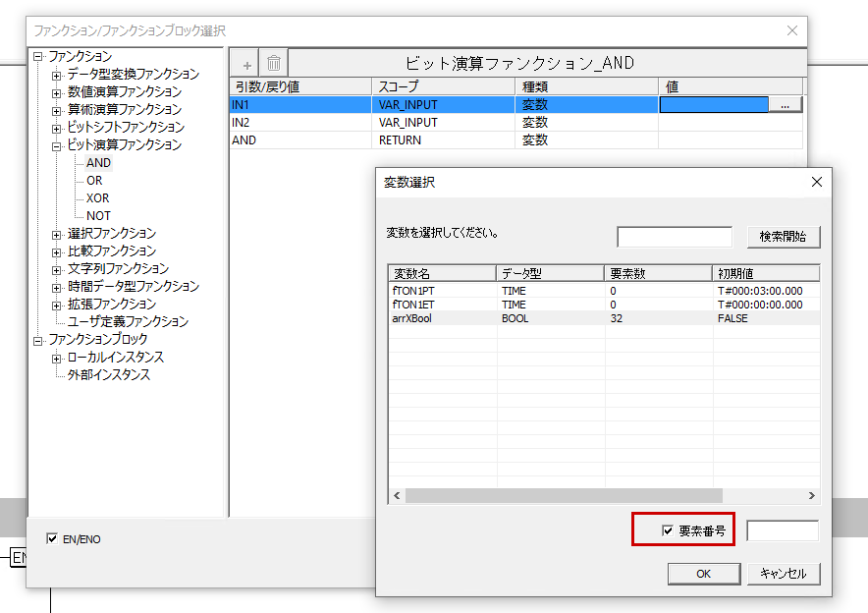Image resolution: width=868 pixels, height=613 pixels.
Task: Click the right arrow of horizontal scrollbar
Action: [812, 496]
